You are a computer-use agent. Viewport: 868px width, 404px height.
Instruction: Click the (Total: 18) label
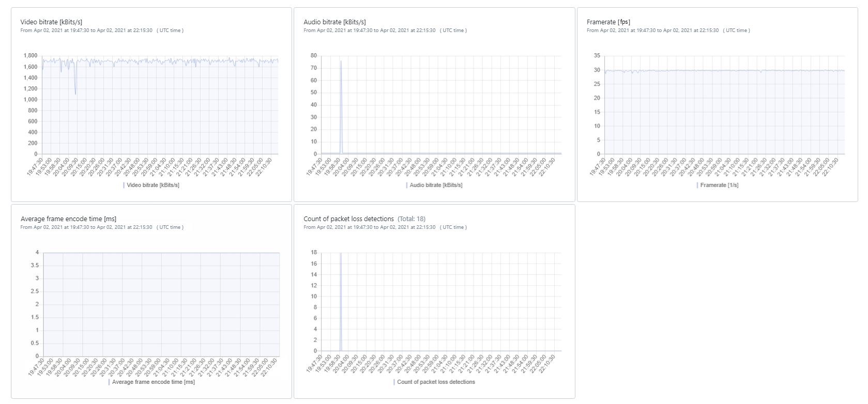[x=412, y=219]
